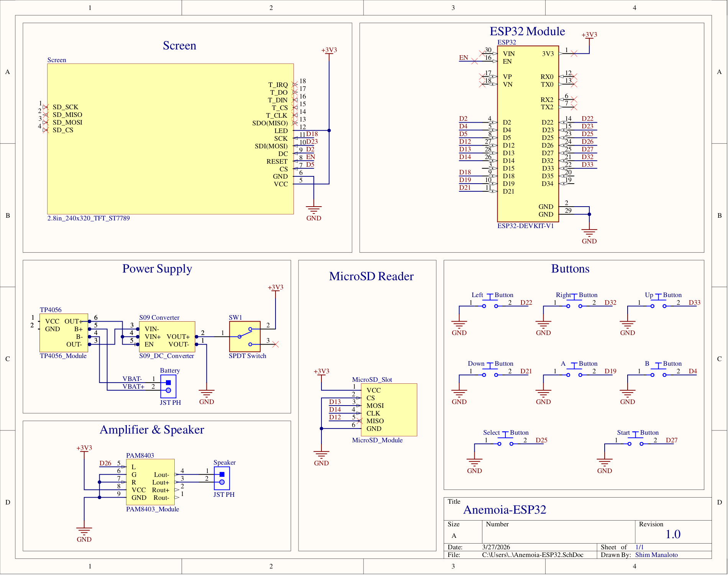Click the A Button switch symbol
This screenshot has height=575, width=728.
coord(574,370)
